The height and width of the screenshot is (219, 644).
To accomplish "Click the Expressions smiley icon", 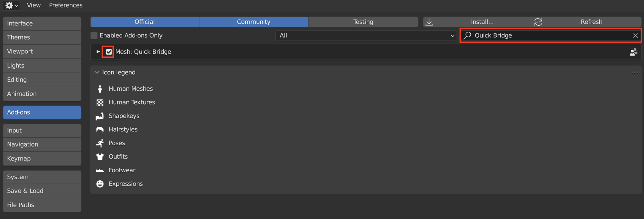I will pos(100,184).
